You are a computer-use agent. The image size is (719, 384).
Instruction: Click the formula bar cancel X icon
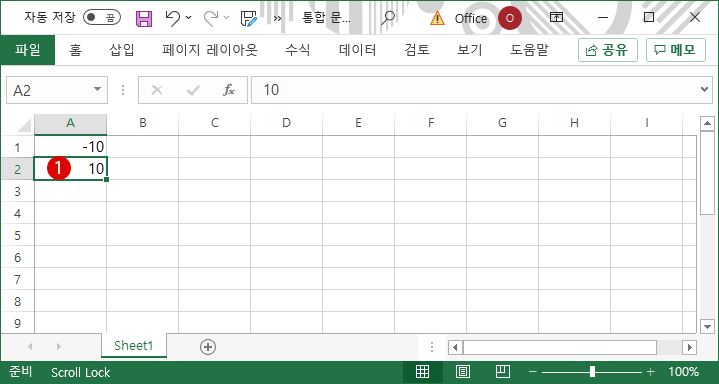157,90
